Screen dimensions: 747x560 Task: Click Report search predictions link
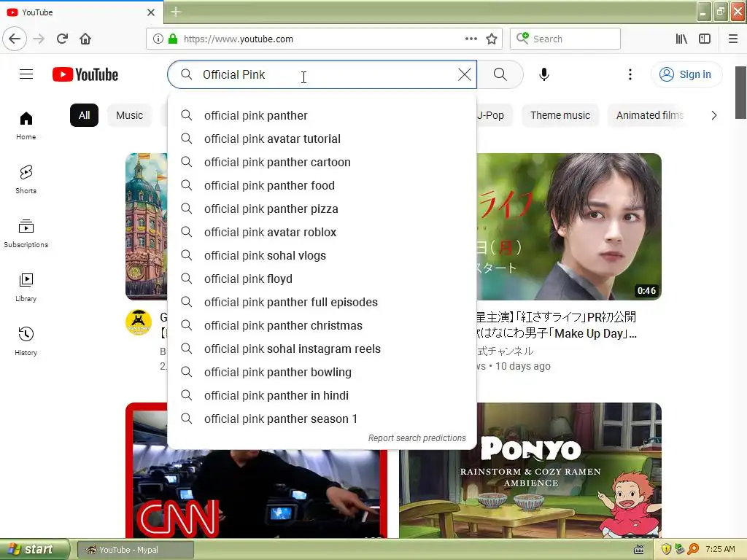417,437
